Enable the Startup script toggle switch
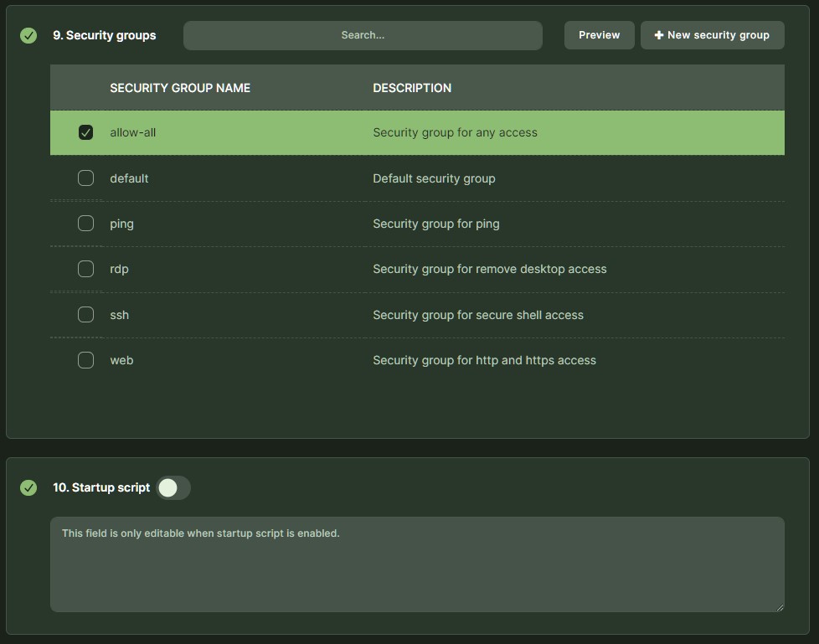This screenshot has height=644, width=819. point(173,487)
